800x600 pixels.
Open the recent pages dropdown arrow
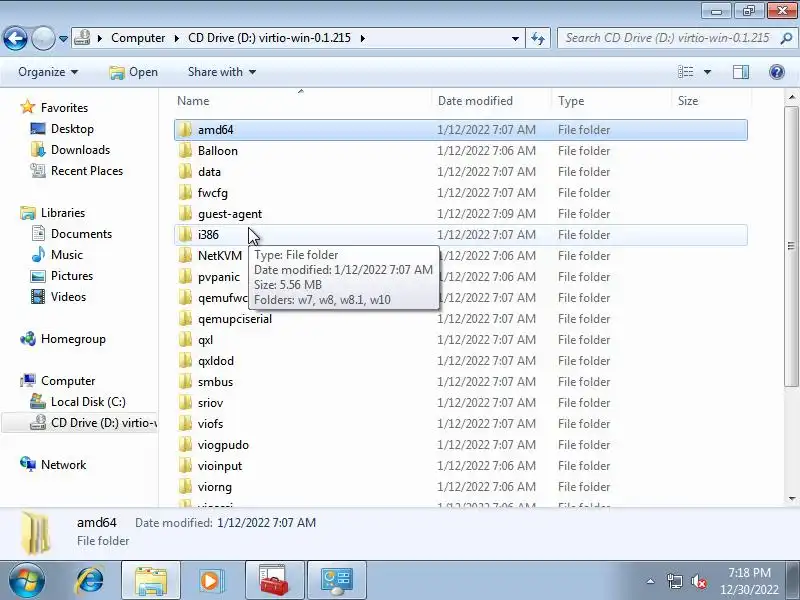point(63,39)
